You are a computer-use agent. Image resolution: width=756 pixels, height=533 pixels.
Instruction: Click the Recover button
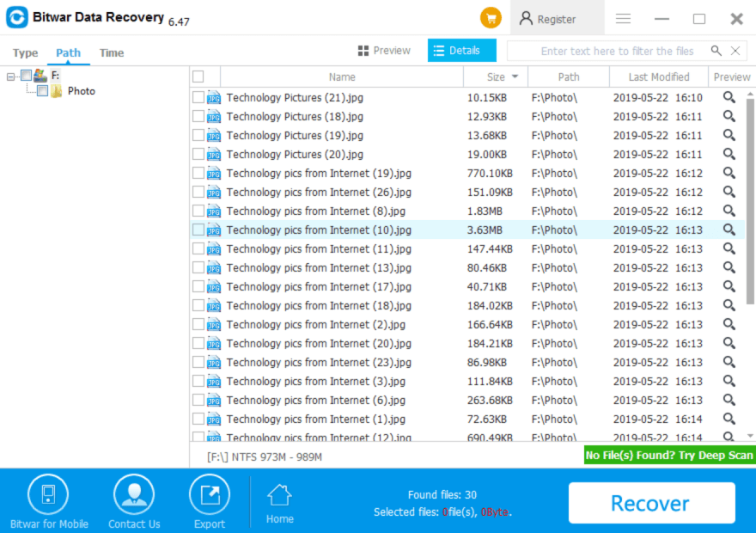(652, 503)
